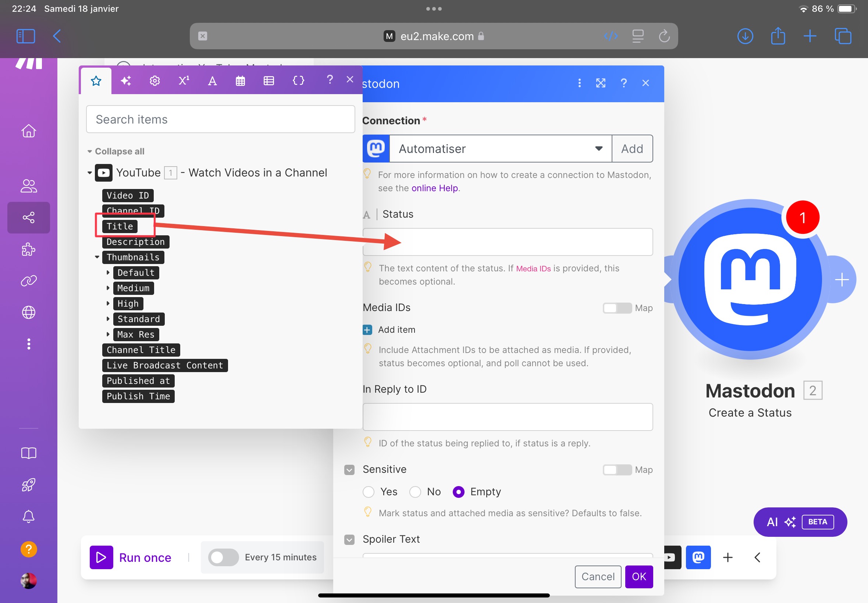Open the Automatiser connection dropdown
The width and height of the screenshot is (868, 603).
tap(500, 149)
